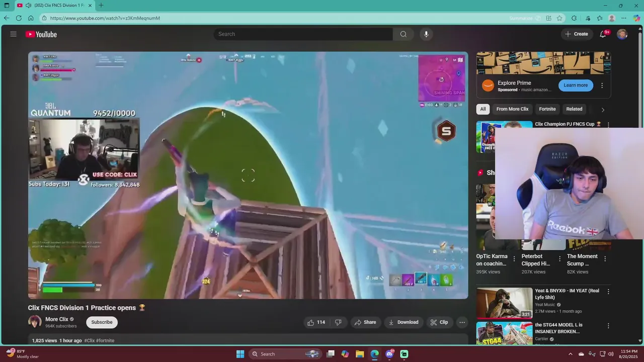Open STG44 MODEL L video thumbnail

504,333
